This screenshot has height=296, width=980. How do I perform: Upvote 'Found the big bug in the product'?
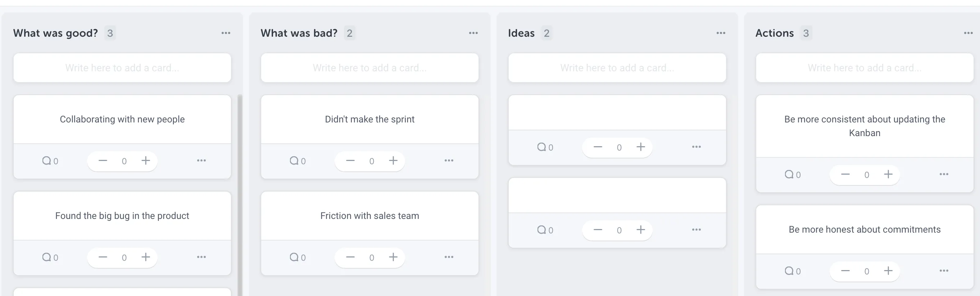146,257
